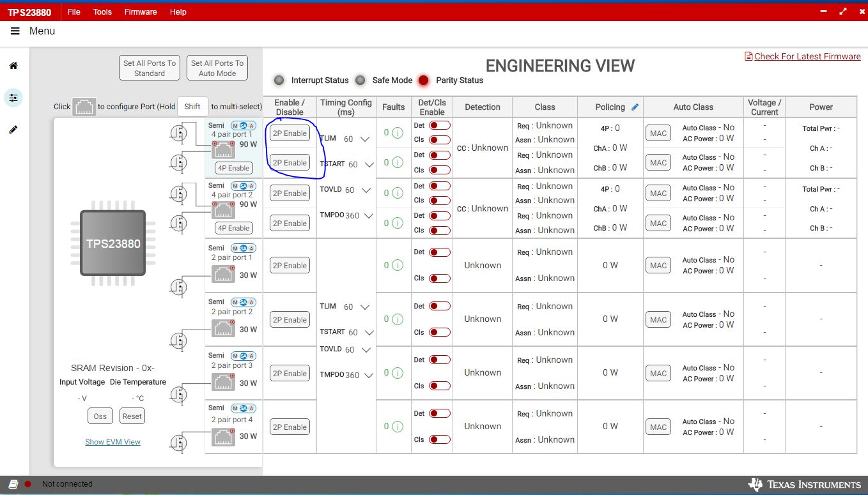
Task: Select the 2 pair port 1 jack icon
Action: pyautogui.click(x=224, y=274)
